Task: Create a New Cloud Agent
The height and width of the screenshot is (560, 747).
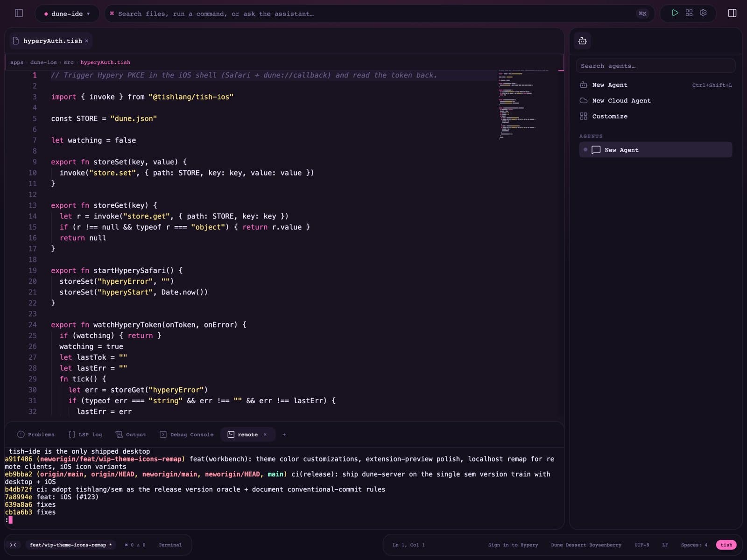Action: pyautogui.click(x=655, y=100)
